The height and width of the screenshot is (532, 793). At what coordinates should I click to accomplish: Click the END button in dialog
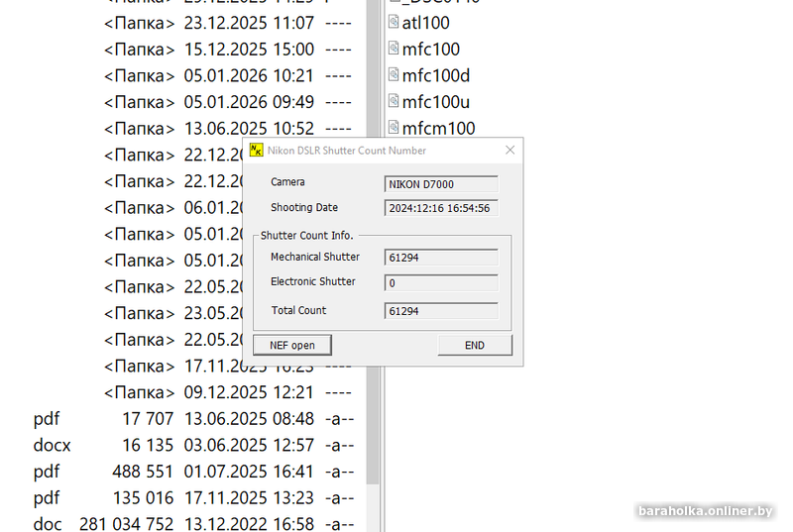pyautogui.click(x=475, y=345)
